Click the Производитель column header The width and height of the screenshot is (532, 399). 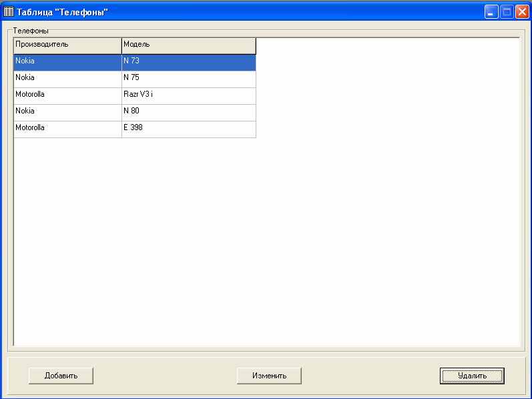coord(67,46)
